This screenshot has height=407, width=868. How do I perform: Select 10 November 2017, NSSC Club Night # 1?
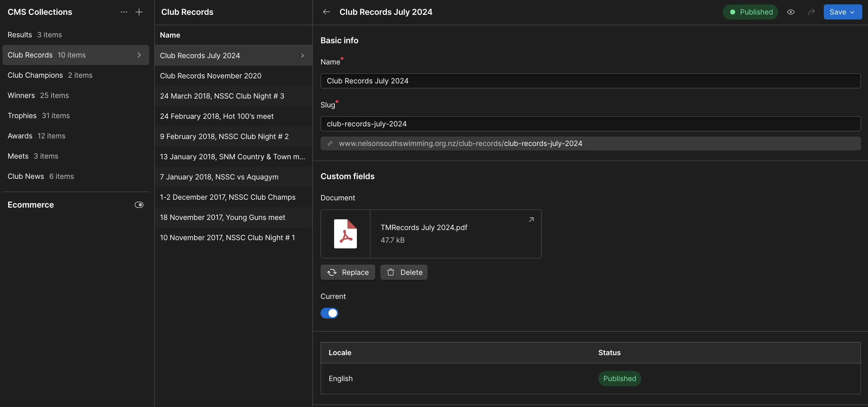point(234,238)
